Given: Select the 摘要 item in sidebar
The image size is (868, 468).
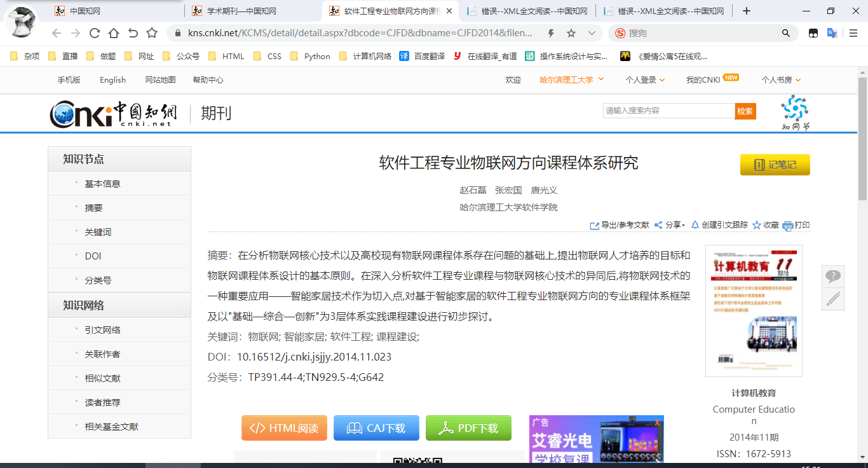Looking at the screenshot, I should [x=94, y=208].
